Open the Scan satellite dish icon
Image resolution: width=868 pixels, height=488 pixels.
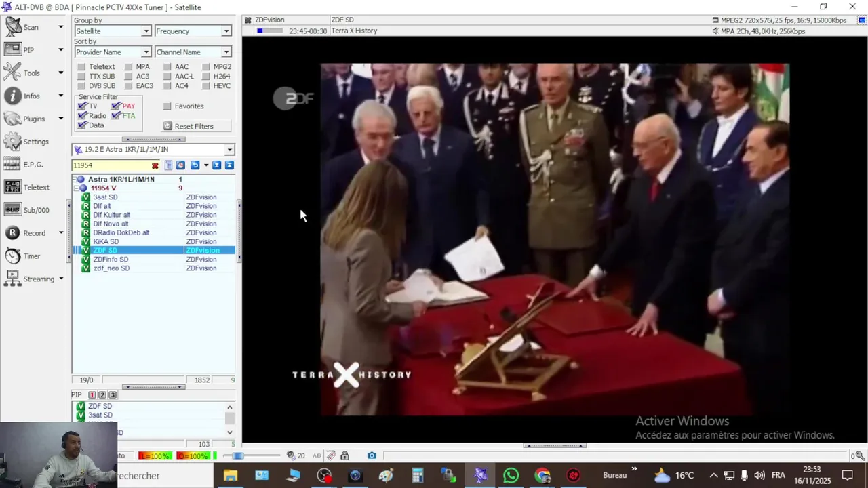coord(14,27)
